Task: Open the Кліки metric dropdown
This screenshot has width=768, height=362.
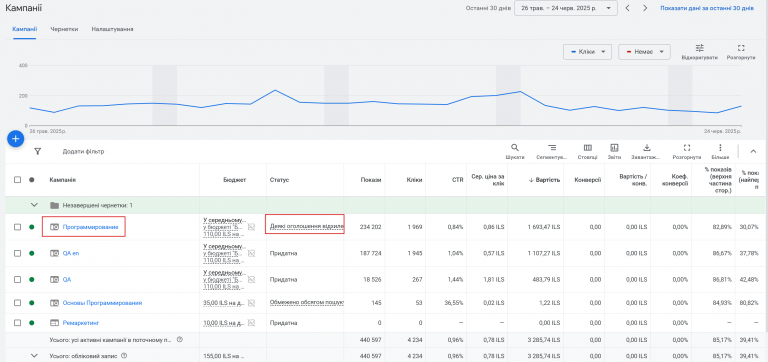Action: (587, 52)
